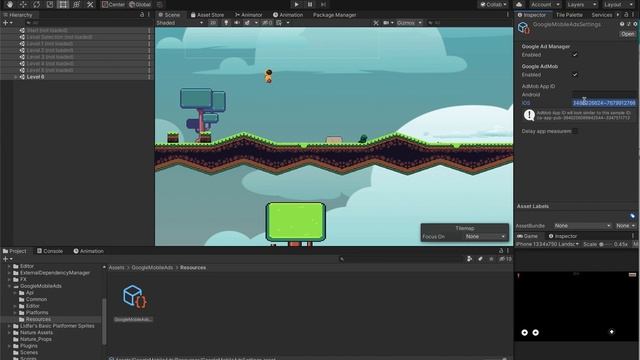Image resolution: width=640 pixels, height=360 pixels.
Task: Open the Layers dropdown
Action: pos(582,4)
